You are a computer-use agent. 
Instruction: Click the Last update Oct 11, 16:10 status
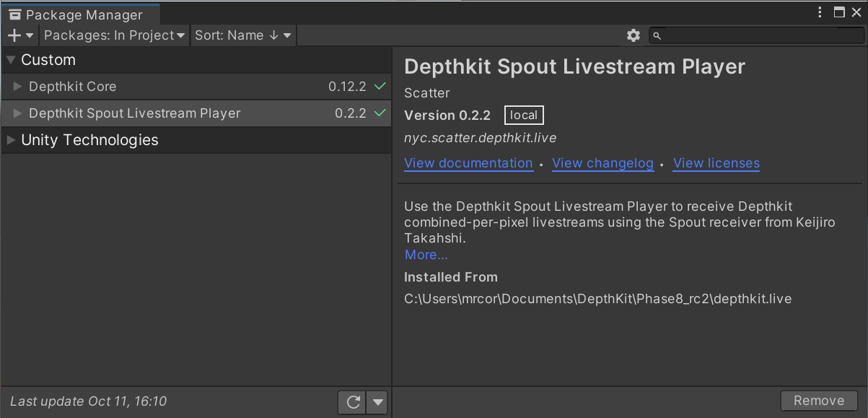click(89, 401)
